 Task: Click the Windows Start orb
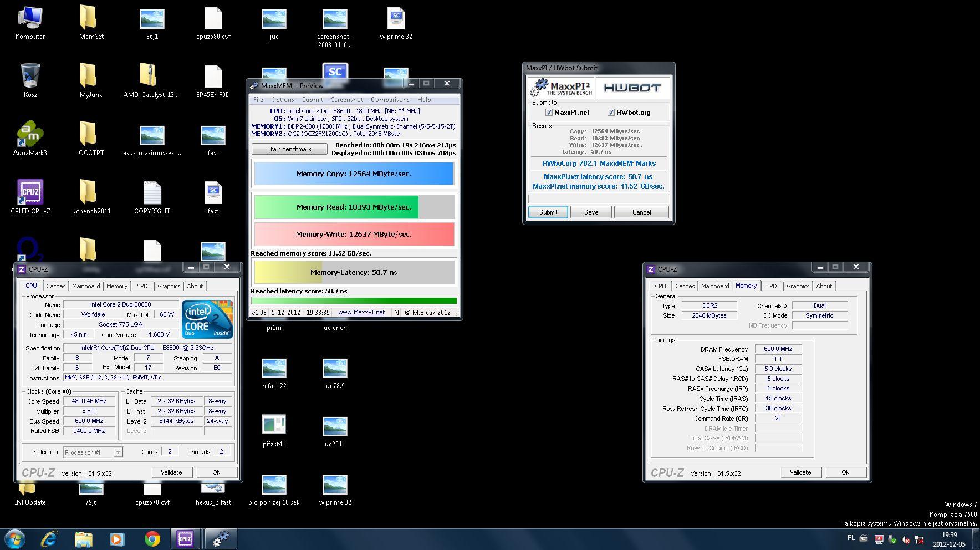coord(14,538)
